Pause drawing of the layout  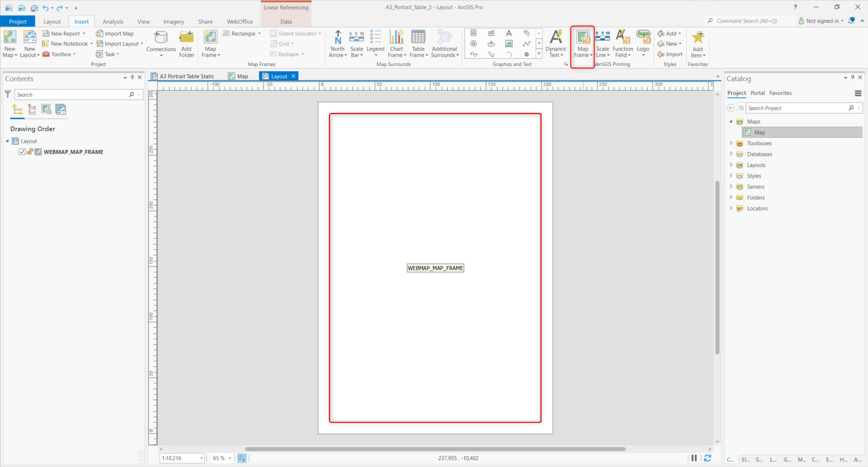(x=695, y=458)
